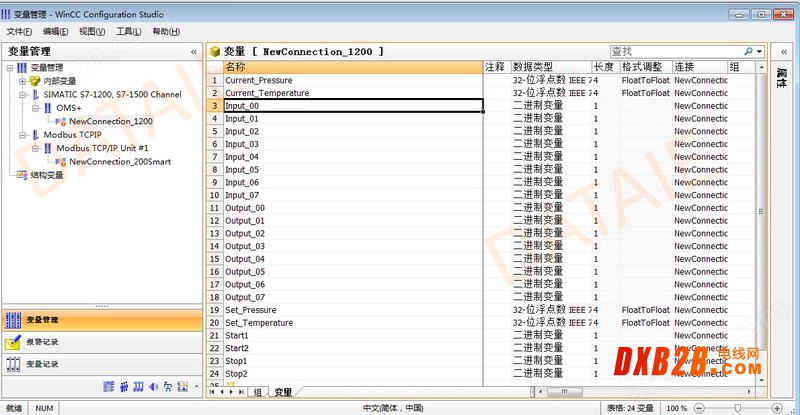Select the Input_00 tag cell
This screenshot has width=800, height=415.
(x=353, y=106)
